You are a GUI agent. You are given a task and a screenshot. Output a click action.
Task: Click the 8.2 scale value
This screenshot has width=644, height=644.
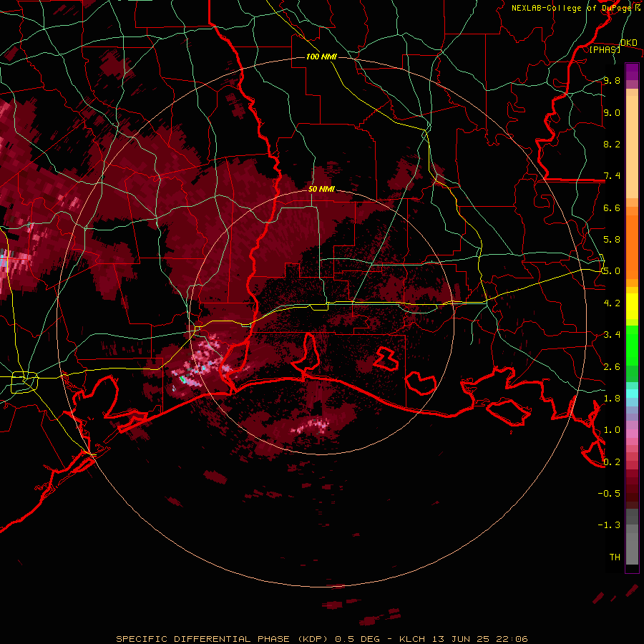[612, 144]
